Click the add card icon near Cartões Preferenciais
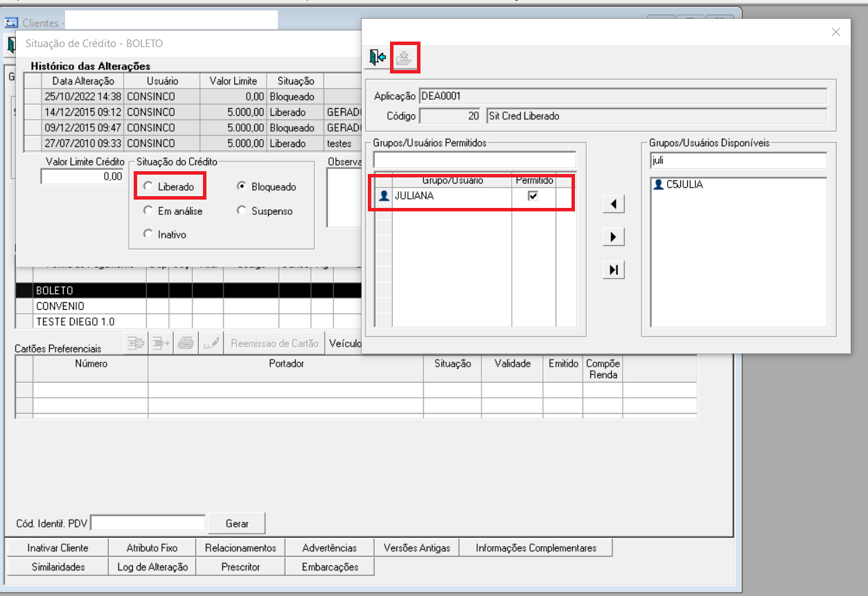Viewport: 868px width, 596px height. [136, 343]
